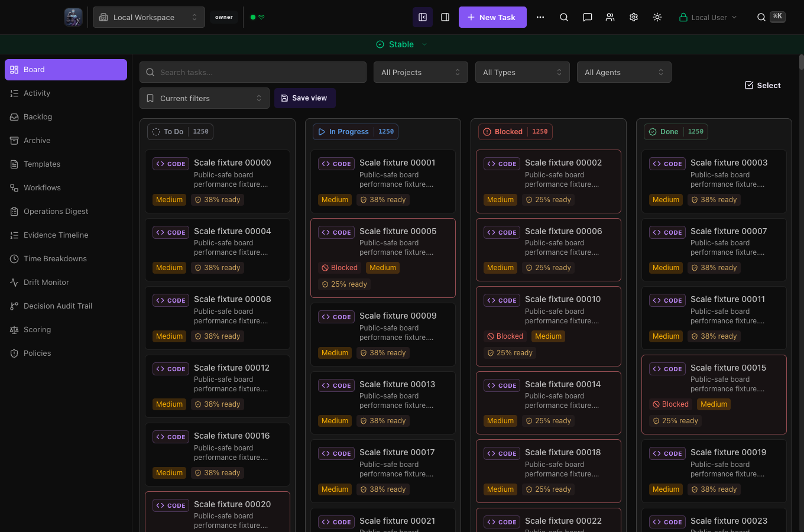804x532 pixels.
Task: Toggle the light/dark theme sun icon
Action: pyautogui.click(x=657, y=17)
